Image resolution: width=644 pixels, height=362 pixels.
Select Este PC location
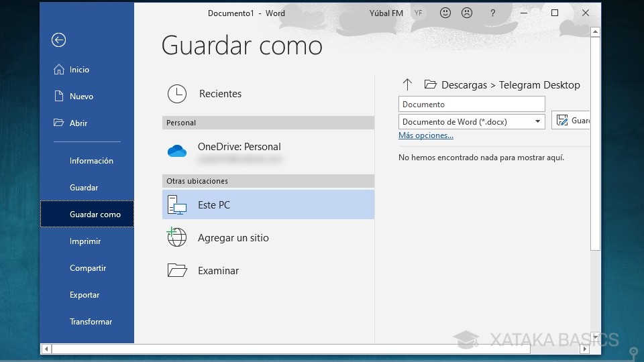[x=268, y=204]
